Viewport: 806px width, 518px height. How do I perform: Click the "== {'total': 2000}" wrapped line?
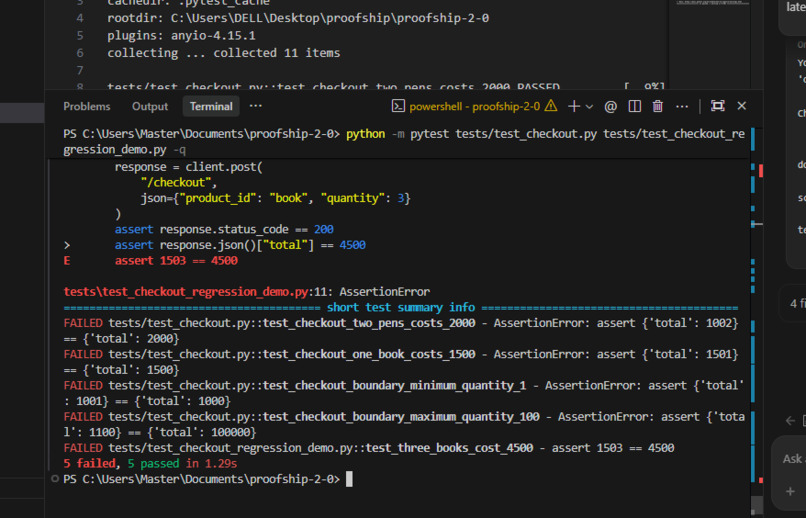pyautogui.click(x=121, y=339)
